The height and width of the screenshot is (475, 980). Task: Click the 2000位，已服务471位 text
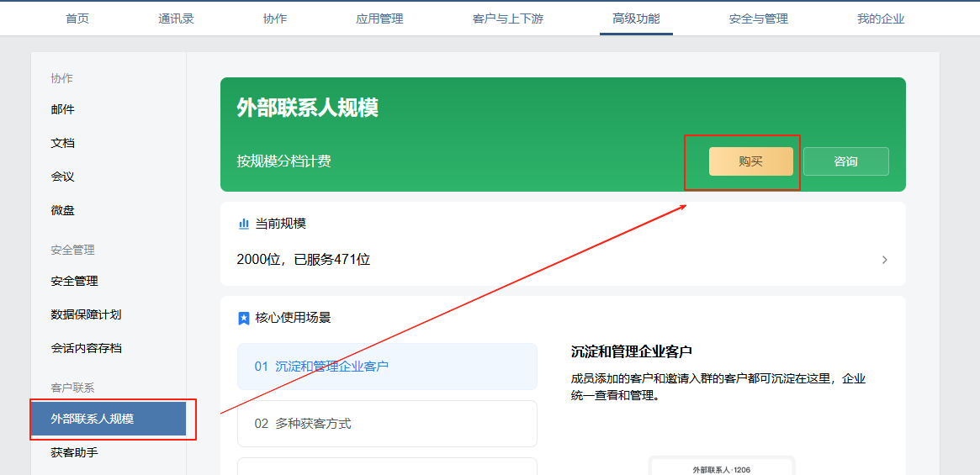(304, 260)
